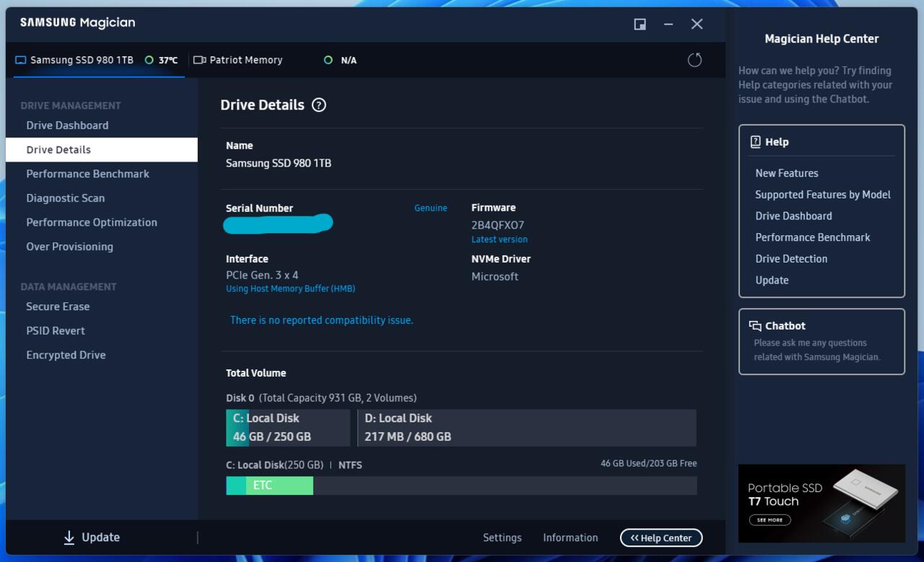Open Information in the bottom bar
The width and height of the screenshot is (924, 562).
[570, 538]
